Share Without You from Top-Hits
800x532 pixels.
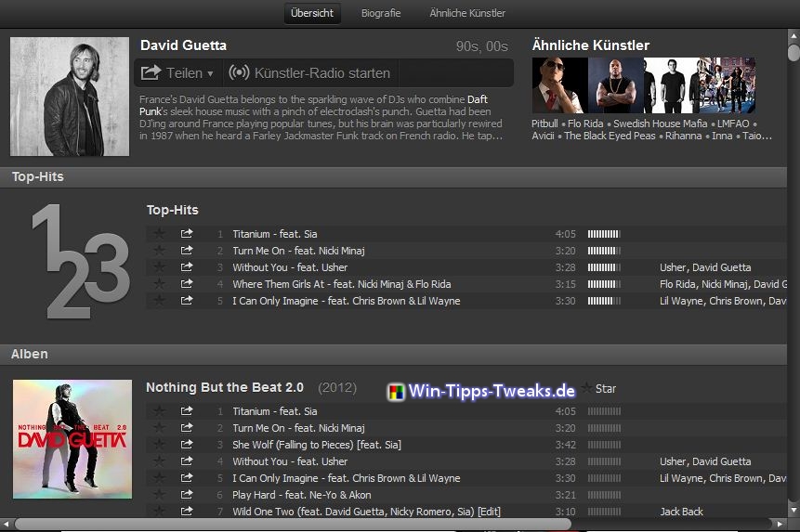coord(187,267)
